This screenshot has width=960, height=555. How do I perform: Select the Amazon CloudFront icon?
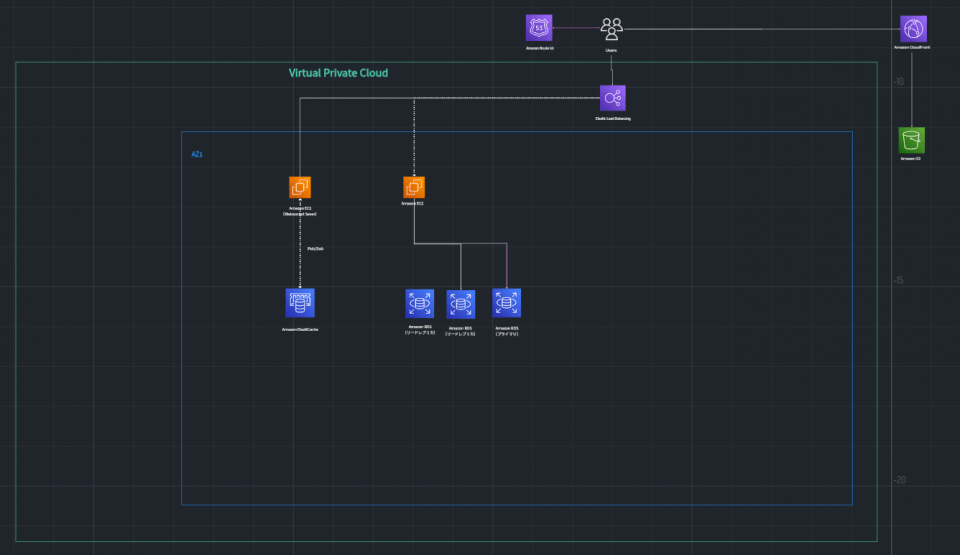point(913,29)
